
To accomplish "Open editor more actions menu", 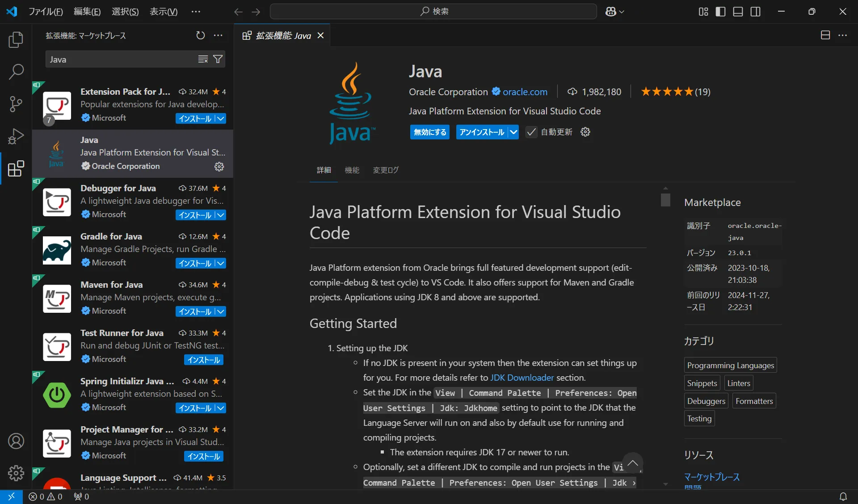I will 843,35.
